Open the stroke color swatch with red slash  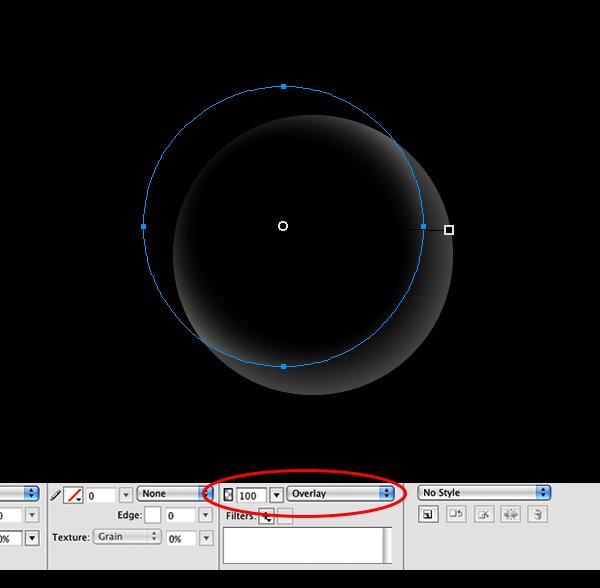(x=73, y=495)
